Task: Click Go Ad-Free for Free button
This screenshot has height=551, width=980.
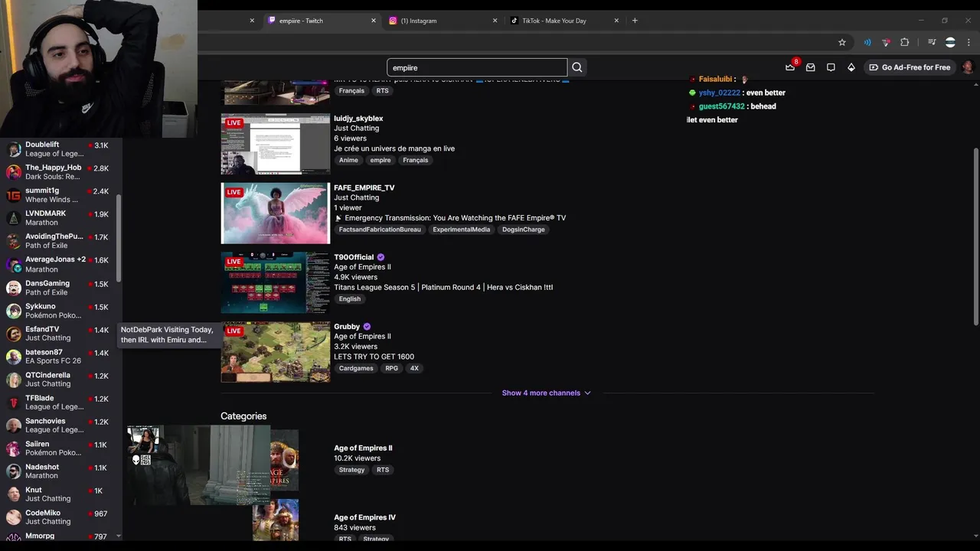Action: click(910, 67)
